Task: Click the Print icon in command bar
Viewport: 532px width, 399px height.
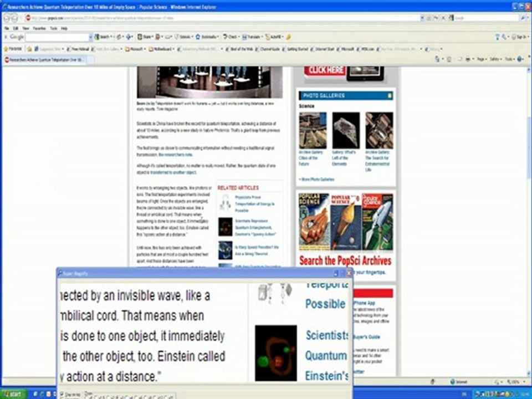Action: click(x=468, y=59)
